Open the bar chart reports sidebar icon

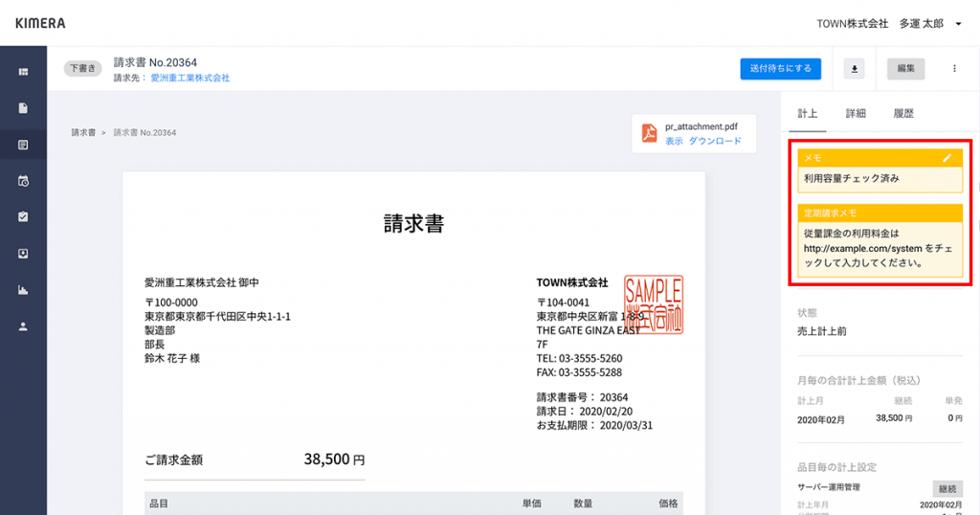point(23,290)
